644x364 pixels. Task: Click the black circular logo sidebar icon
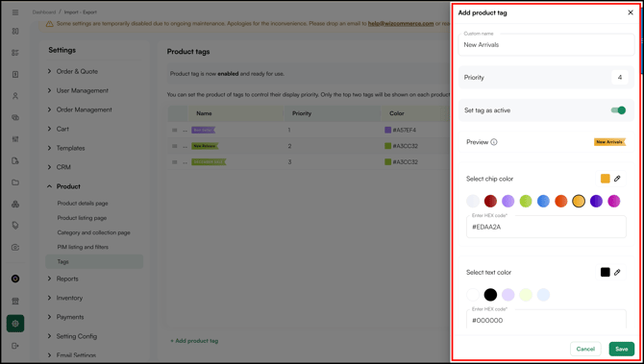pyautogui.click(x=15, y=279)
